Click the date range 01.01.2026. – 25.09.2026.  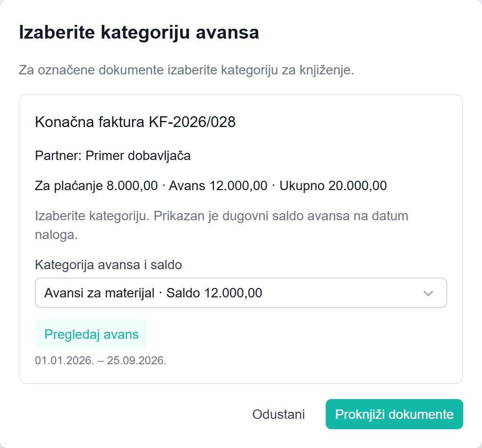(x=101, y=360)
